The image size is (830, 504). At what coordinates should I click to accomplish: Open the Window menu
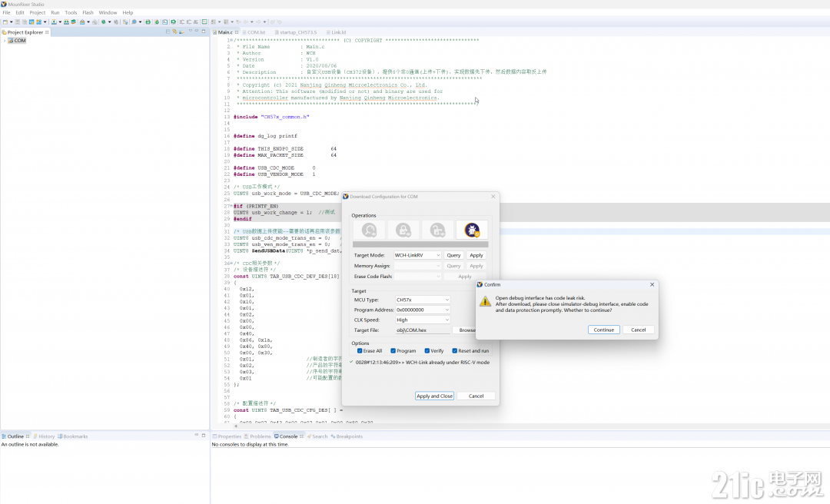(x=108, y=13)
